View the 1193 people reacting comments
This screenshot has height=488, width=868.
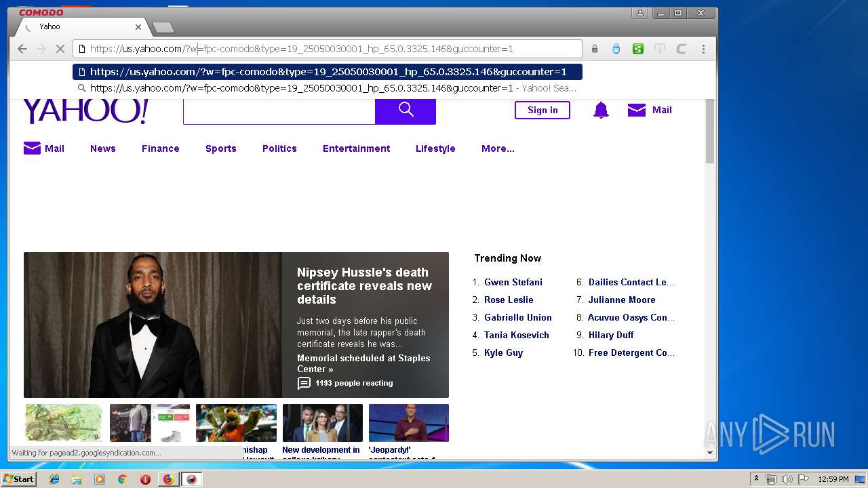346,383
